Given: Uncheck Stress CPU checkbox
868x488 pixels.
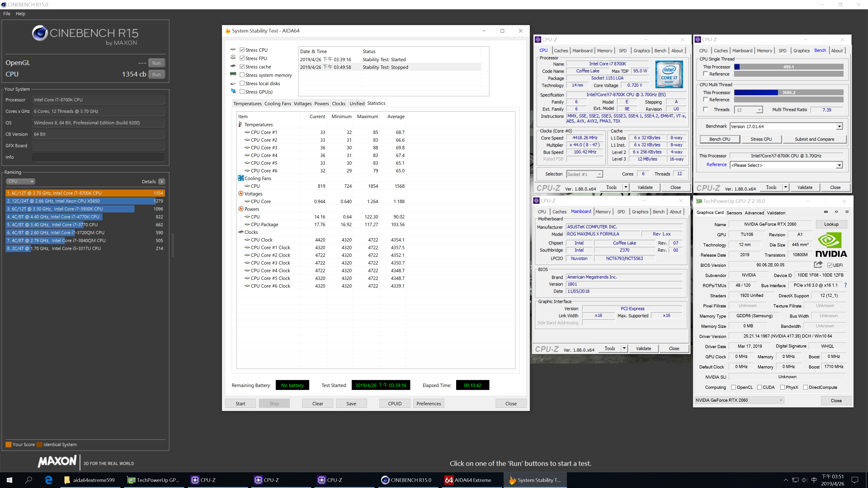Looking at the screenshot, I should coord(242,50).
